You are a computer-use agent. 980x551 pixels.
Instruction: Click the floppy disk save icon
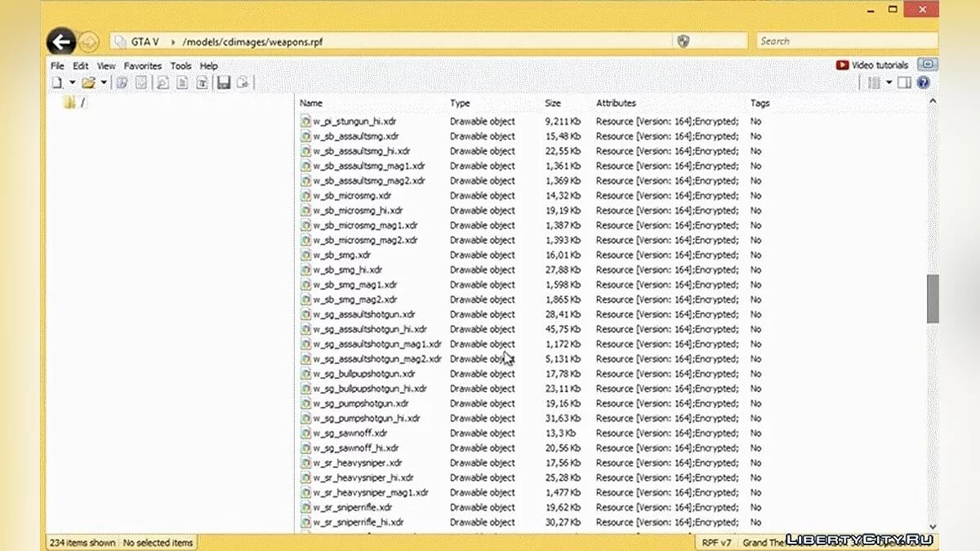[x=223, y=82]
